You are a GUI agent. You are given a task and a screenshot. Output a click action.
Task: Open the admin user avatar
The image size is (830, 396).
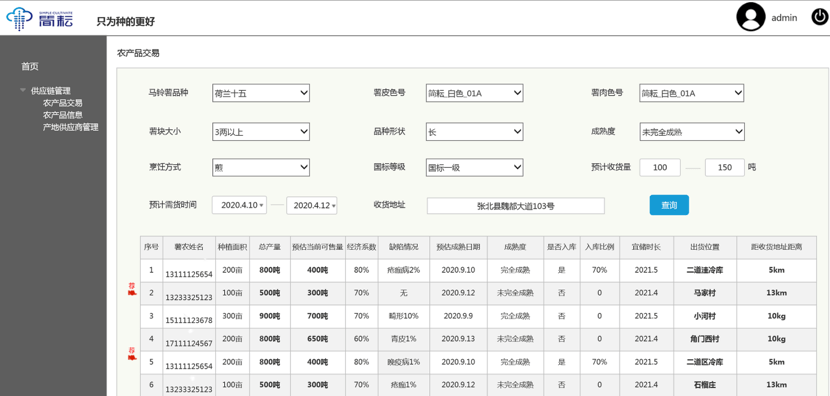pos(751,17)
